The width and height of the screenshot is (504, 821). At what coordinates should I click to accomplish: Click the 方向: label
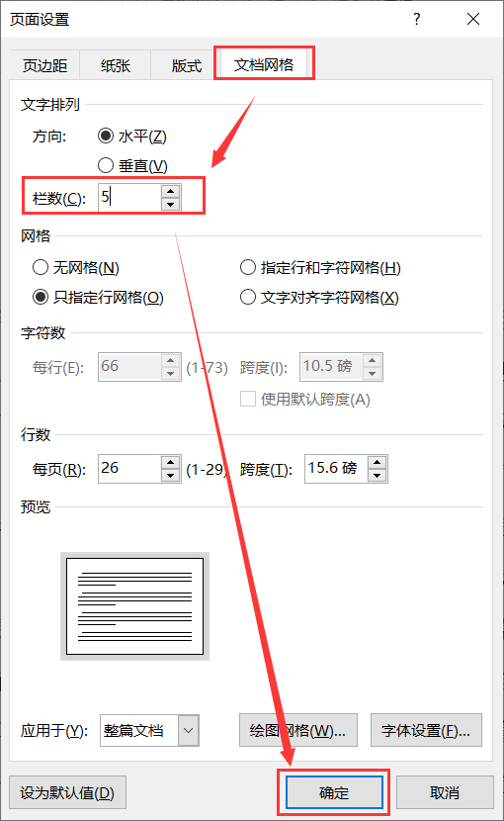tap(49, 137)
